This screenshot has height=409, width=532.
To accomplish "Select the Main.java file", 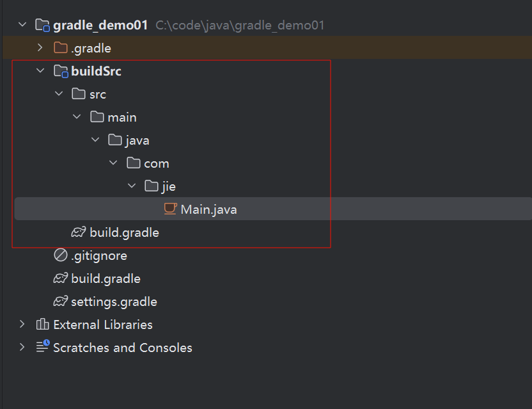I will coord(208,209).
